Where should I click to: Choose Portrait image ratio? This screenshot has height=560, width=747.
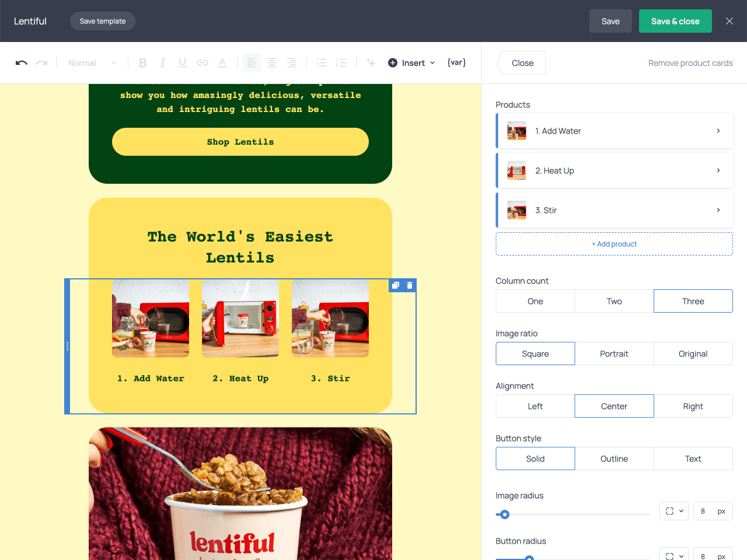[614, 353]
